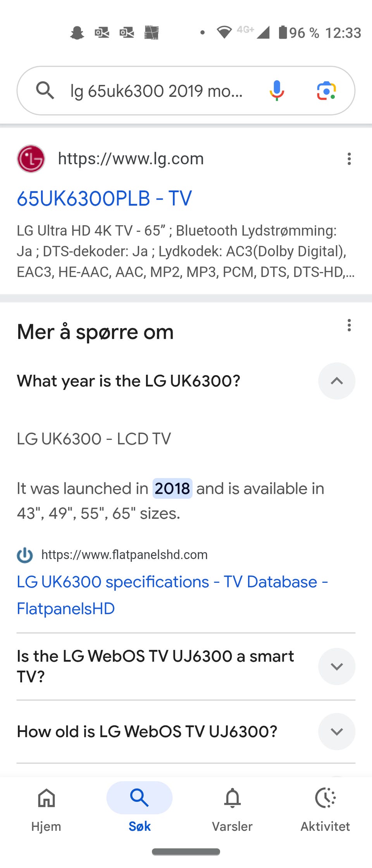Screen dimensions: 372x868
Task: Tap the LG logo favicon
Action: [x=31, y=159]
